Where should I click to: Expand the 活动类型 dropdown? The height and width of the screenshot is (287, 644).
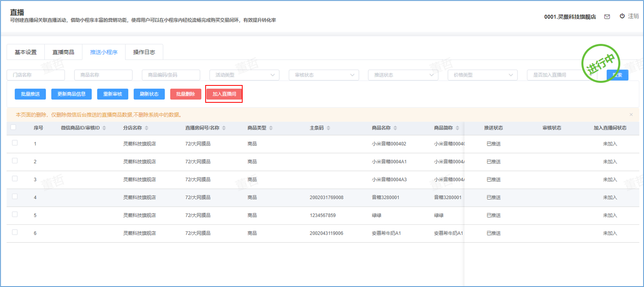[244, 75]
